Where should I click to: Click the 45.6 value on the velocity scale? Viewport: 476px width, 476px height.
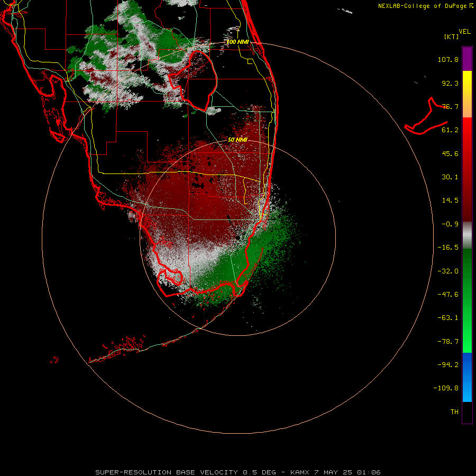click(450, 153)
